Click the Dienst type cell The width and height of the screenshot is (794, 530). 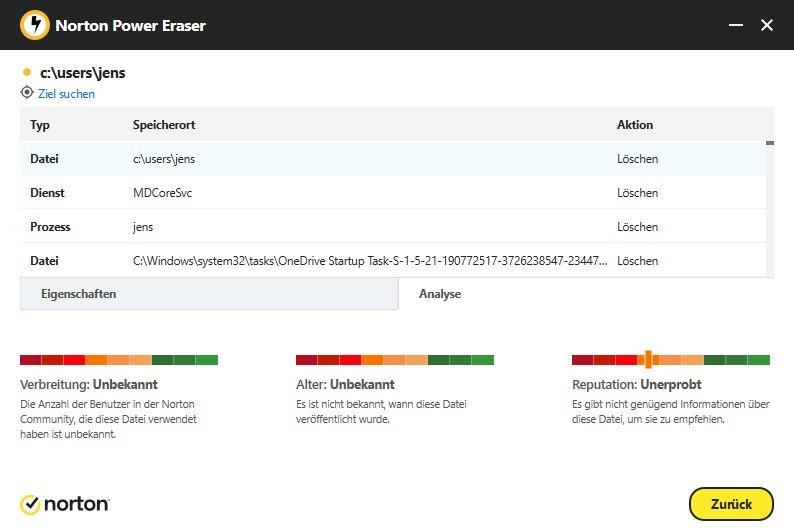[x=47, y=192]
